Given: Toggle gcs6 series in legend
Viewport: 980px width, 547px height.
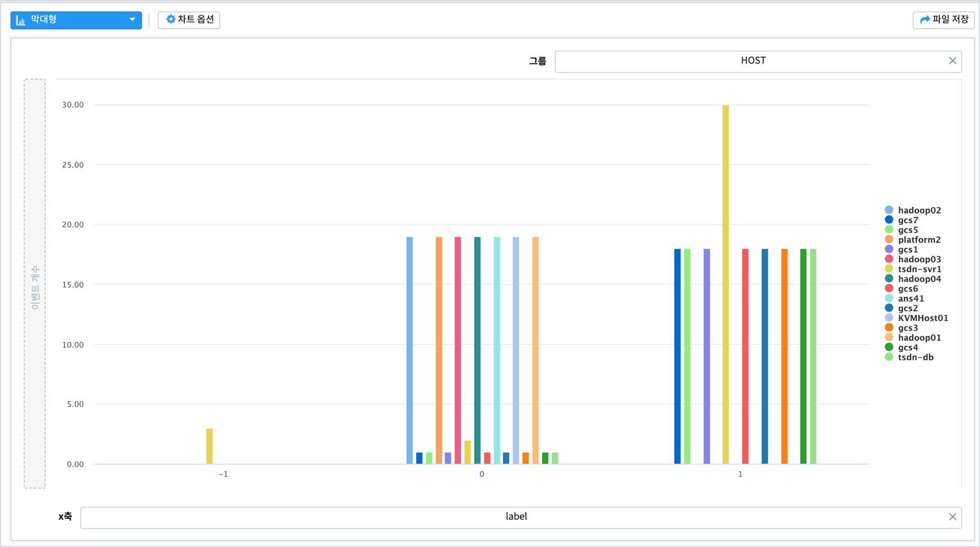Looking at the screenshot, I should (901, 289).
